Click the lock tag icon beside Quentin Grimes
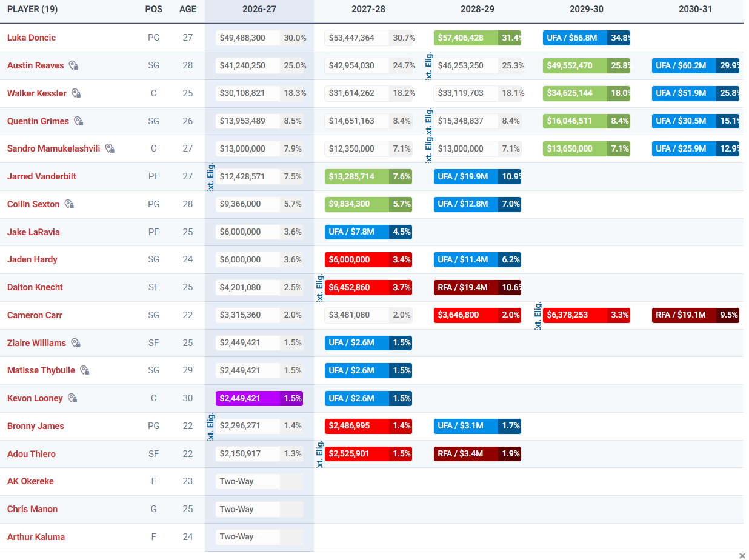 pos(79,121)
